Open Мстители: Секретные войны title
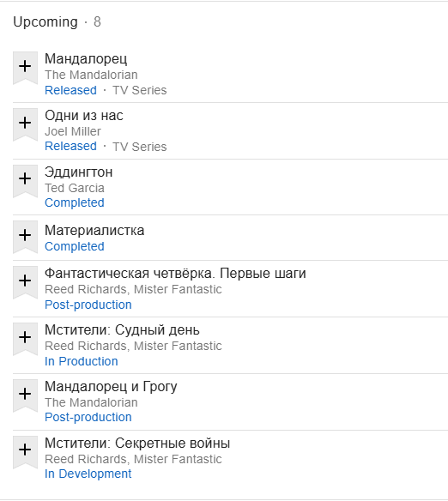The width and height of the screenshot is (448, 501). click(137, 444)
